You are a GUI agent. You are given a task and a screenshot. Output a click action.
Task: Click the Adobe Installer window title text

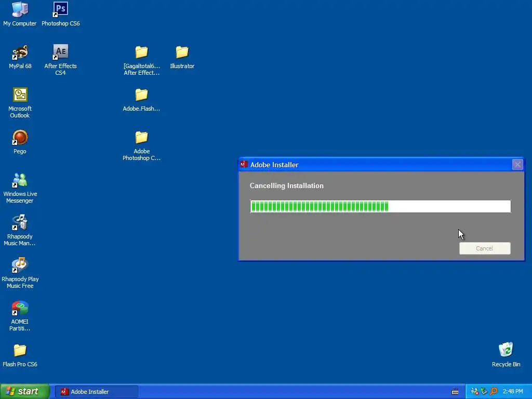point(274,165)
